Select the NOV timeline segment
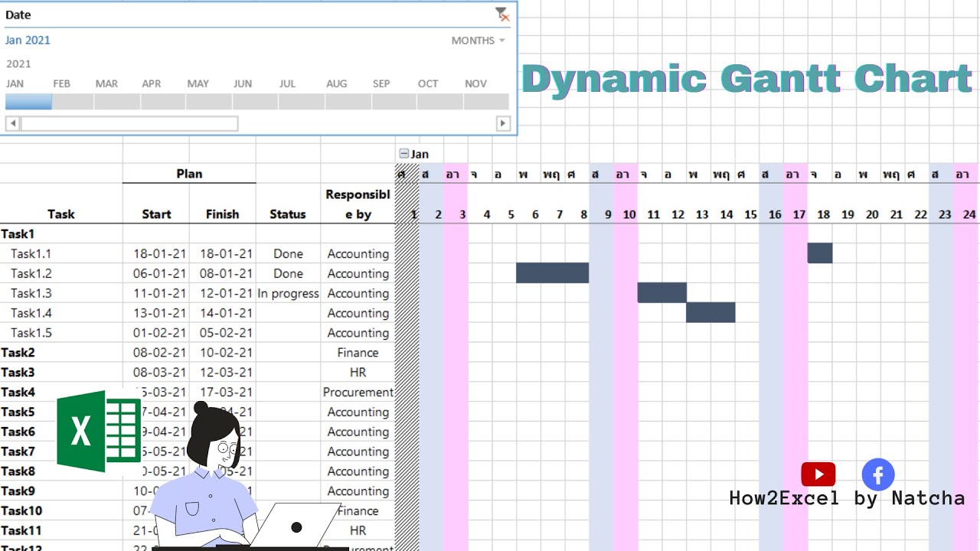Image resolution: width=980 pixels, height=551 pixels. click(x=486, y=102)
